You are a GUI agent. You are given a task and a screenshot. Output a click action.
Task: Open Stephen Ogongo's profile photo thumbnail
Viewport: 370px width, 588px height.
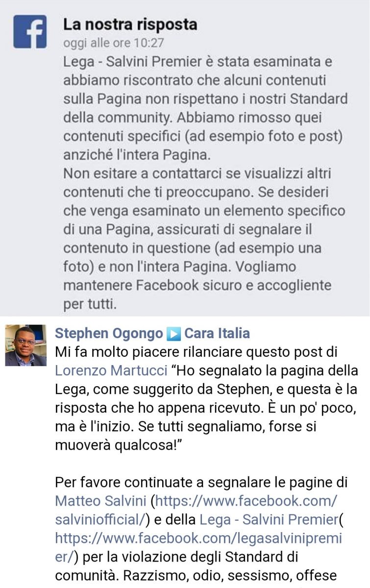tap(25, 345)
